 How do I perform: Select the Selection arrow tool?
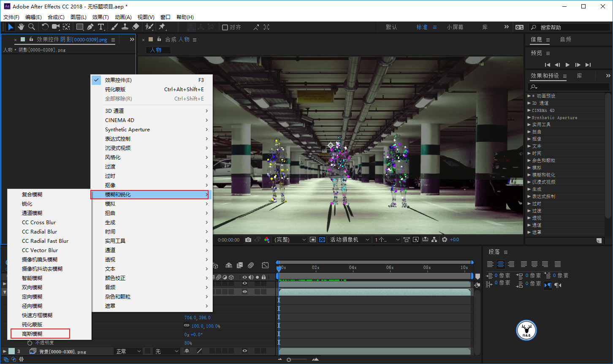click(11, 27)
